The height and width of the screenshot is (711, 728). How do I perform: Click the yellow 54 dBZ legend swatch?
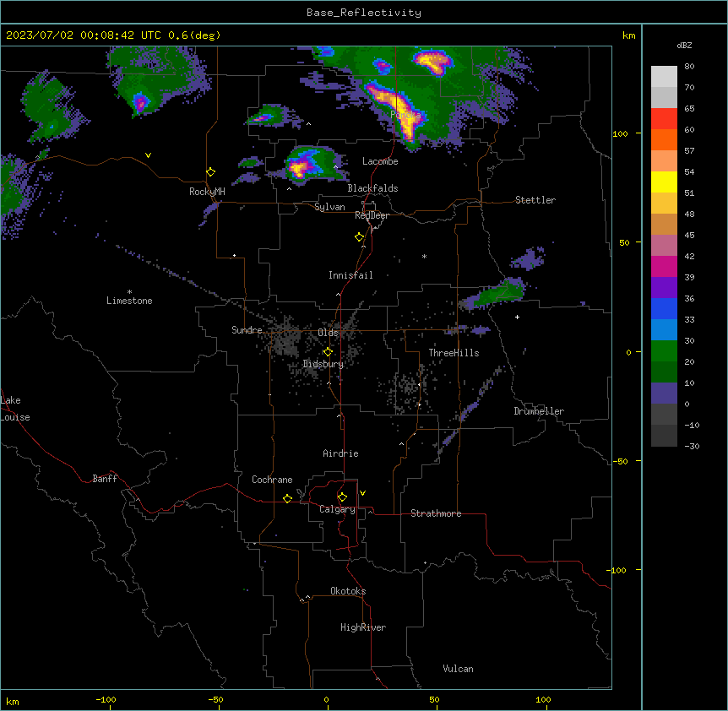tap(664, 182)
